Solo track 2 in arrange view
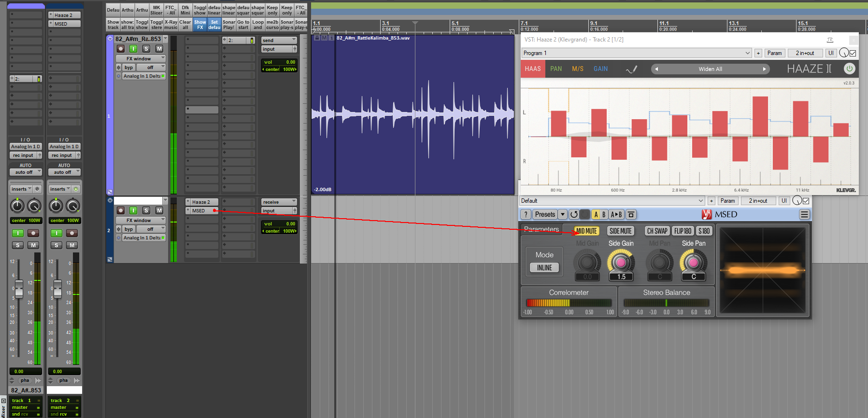 tap(146, 210)
